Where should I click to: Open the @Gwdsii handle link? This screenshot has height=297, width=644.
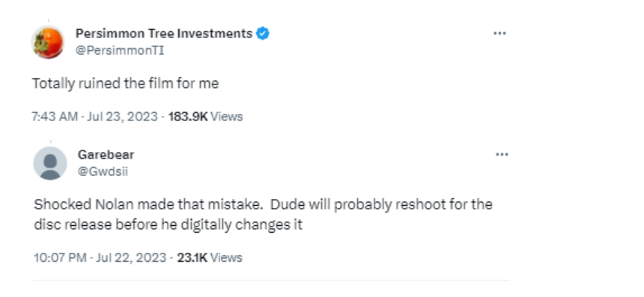(x=103, y=171)
